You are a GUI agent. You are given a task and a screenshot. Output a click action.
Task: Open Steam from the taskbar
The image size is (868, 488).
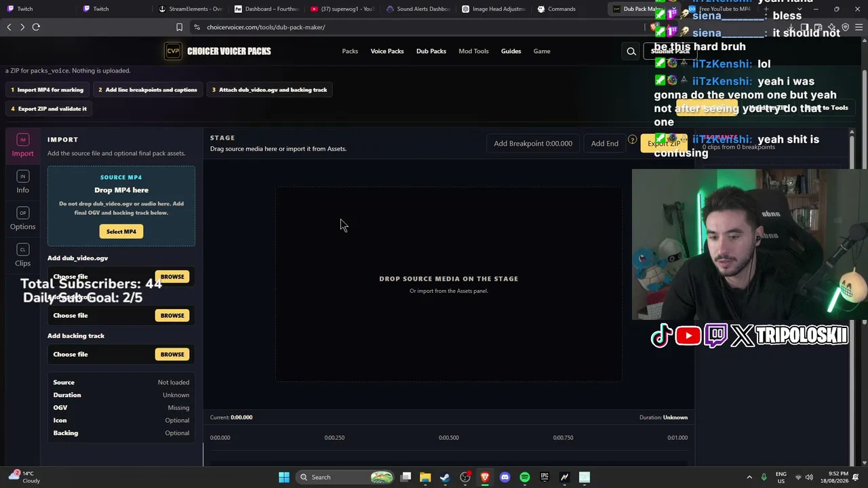click(x=445, y=477)
